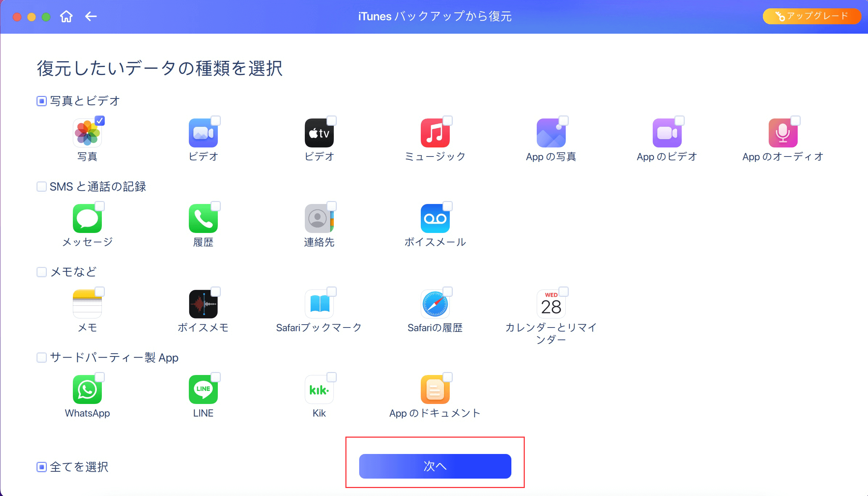Select the Photos (写真) app icon
The image size is (868, 496).
coord(87,133)
